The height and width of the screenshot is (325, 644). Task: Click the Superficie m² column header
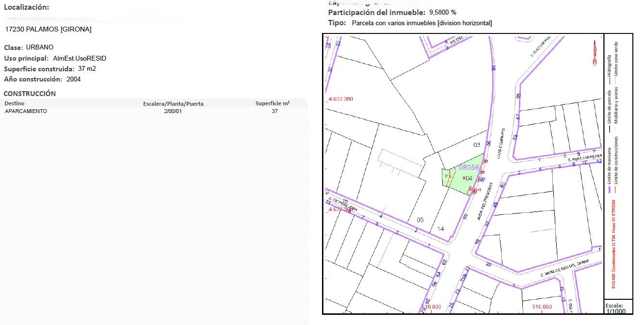[273, 103]
